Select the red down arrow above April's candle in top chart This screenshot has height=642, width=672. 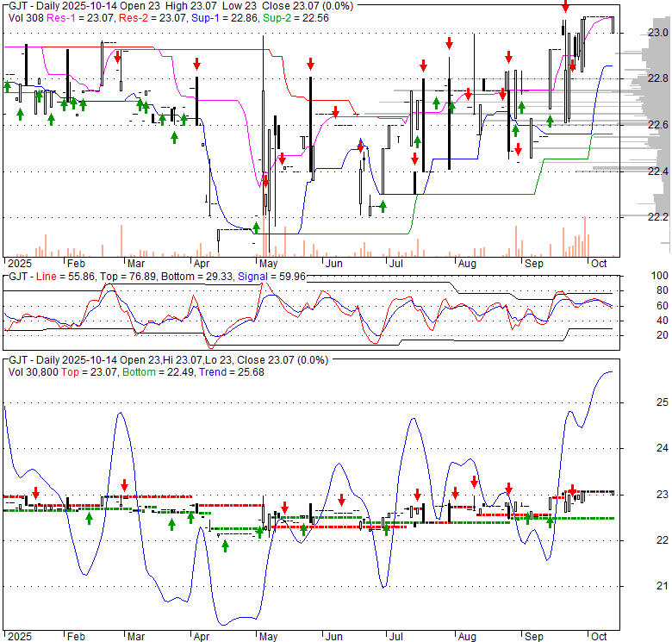pos(197,64)
